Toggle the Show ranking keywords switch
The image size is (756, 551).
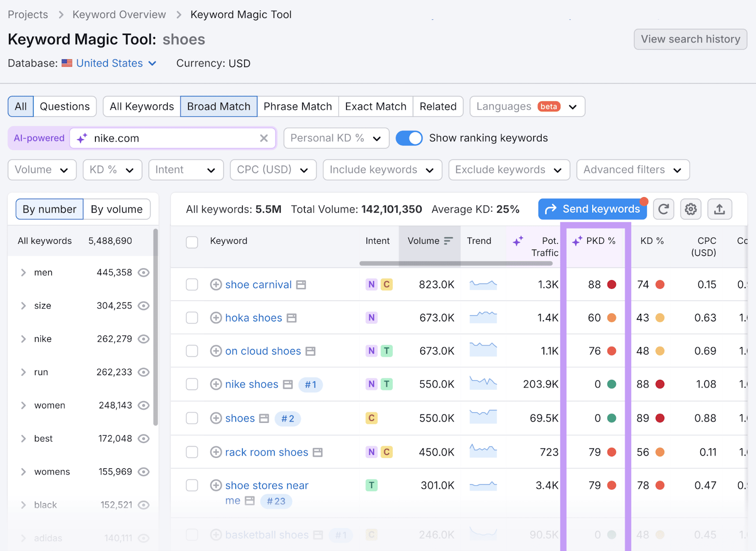click(409, 138)
